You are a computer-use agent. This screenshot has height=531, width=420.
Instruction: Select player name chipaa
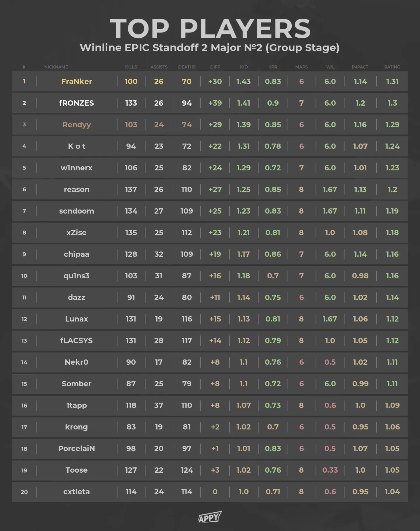click(76, 254)
